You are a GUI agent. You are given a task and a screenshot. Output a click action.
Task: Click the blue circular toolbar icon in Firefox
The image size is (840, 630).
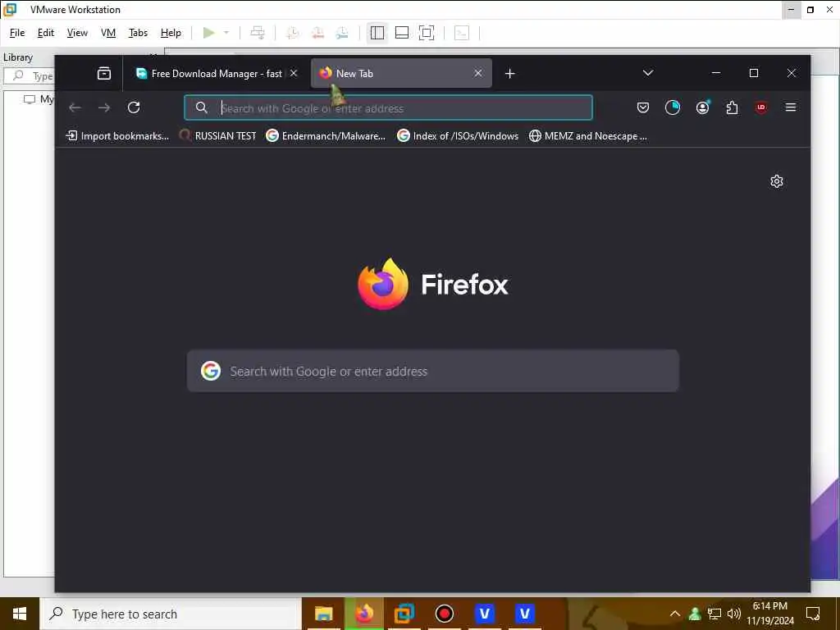(x=673, y=107)
